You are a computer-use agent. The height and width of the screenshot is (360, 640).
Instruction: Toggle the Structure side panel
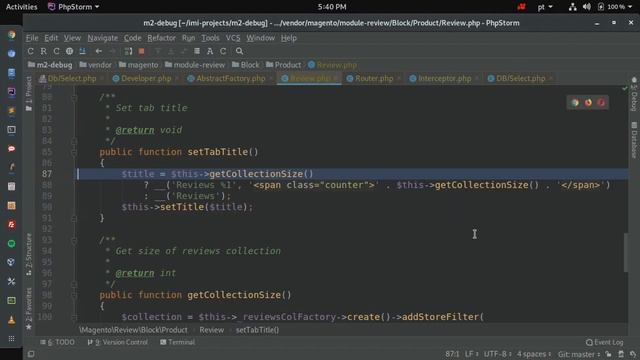(x=29, y=255)
